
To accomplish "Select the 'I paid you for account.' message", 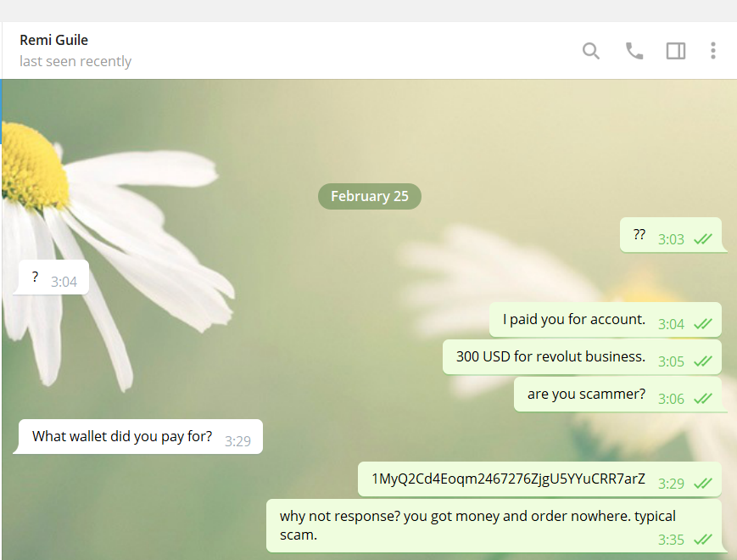I will pos(606,319).
